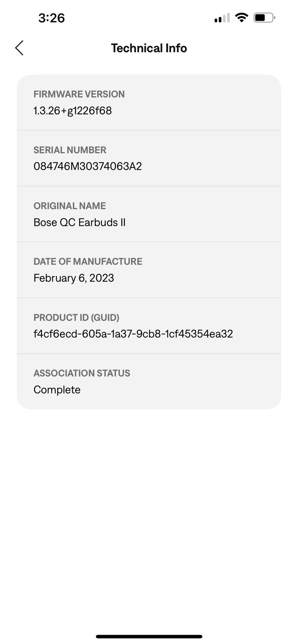Select the Firmware Version label
The height and width of the screenshot is (644, 298).
click(79, 94)
